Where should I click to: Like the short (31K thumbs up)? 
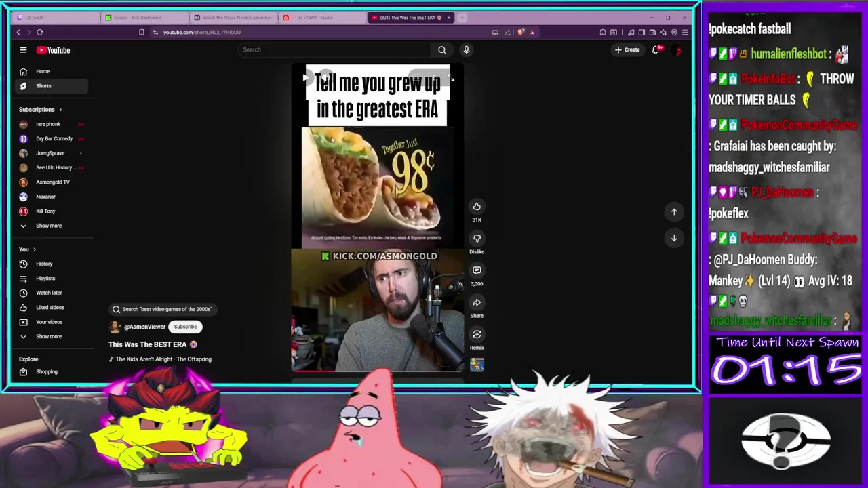coord(477,206)
